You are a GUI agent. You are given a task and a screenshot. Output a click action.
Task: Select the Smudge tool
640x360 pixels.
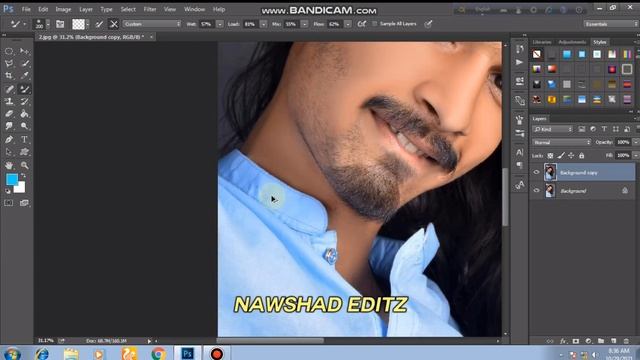(9, 126)
